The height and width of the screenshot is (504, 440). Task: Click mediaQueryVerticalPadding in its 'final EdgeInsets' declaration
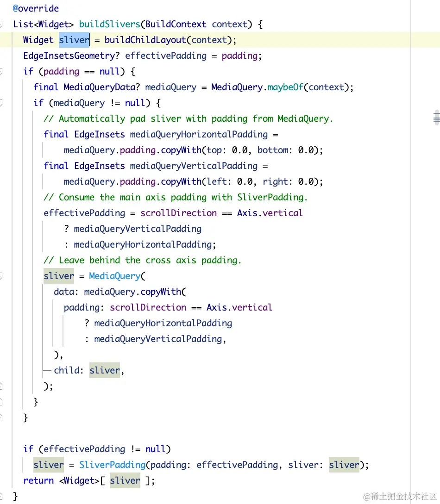point(194,166)
